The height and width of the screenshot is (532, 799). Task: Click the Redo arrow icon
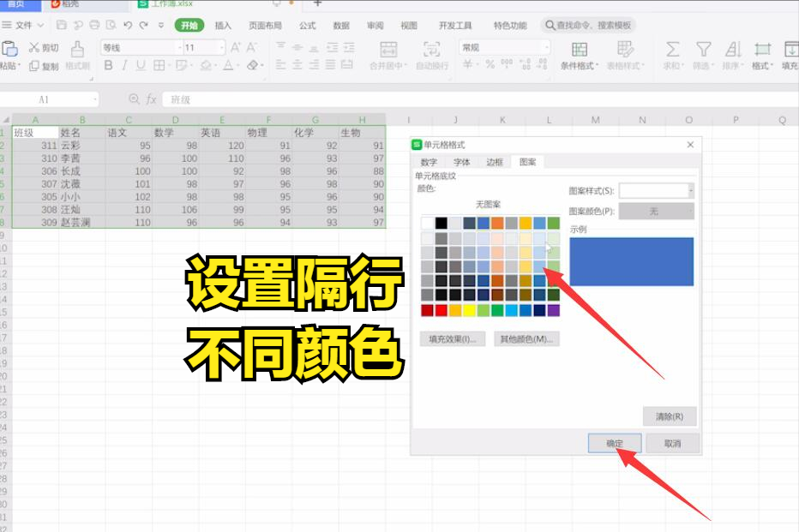click(144, 25)
